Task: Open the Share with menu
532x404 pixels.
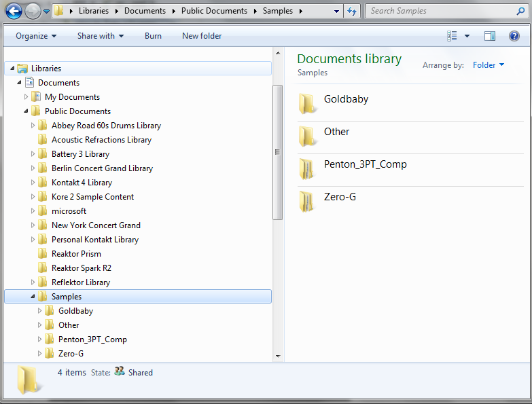Action: [x=101, y=36]
